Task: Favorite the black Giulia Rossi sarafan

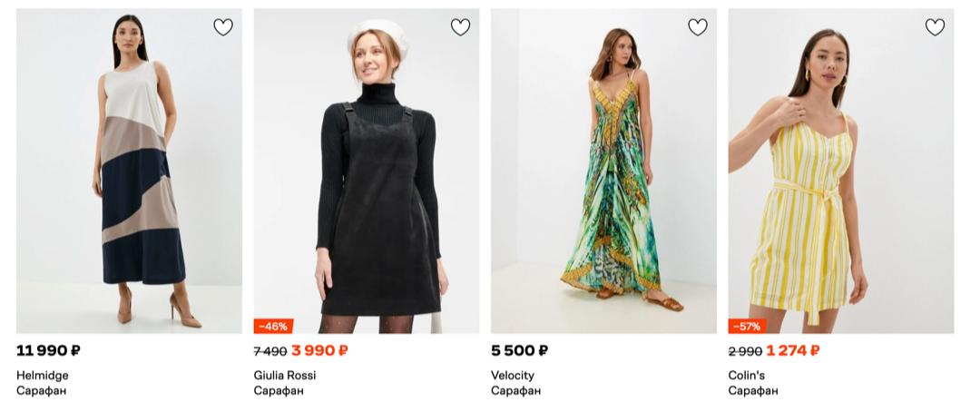Action: click(460, 27)
